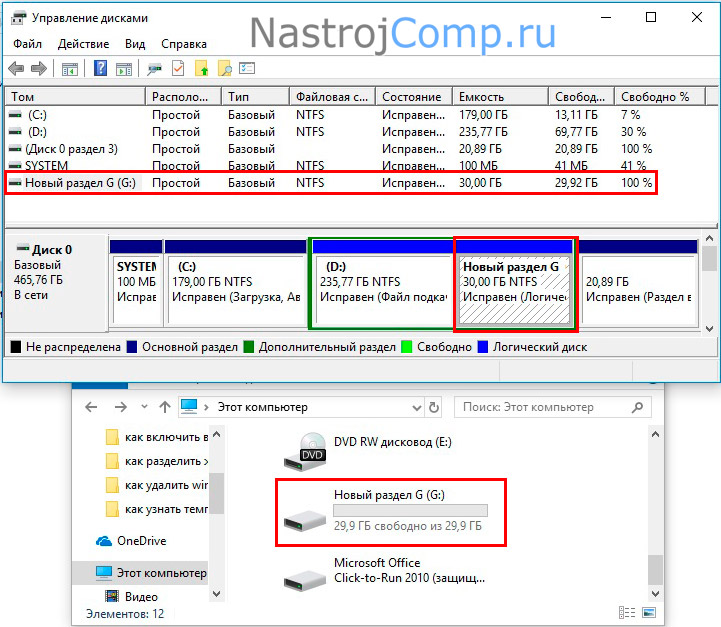Click the Forward arrow in Disk Management toolbar
This screenshot has height=627, width=721.
click(x=39, y=69)
